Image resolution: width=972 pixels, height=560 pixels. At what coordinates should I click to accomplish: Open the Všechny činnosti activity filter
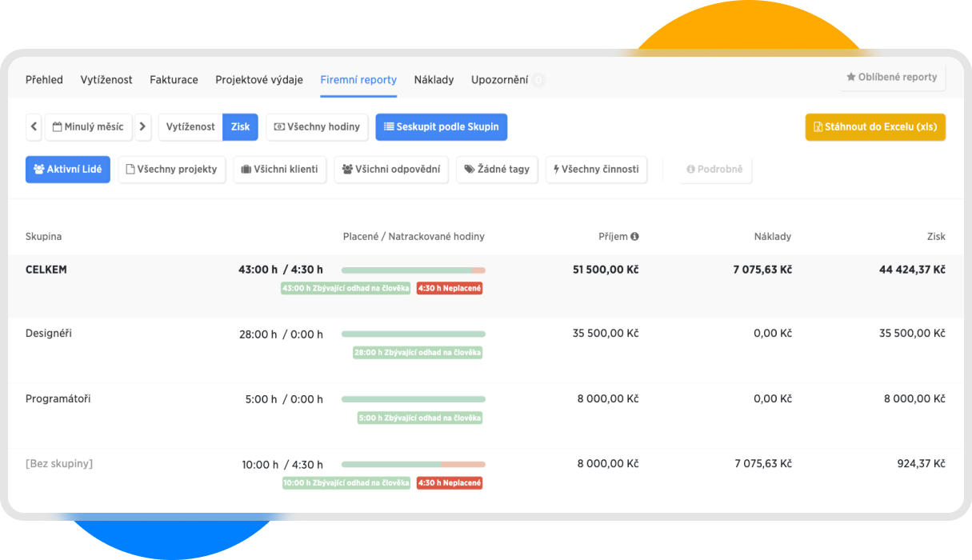click(x=596, y=169)
